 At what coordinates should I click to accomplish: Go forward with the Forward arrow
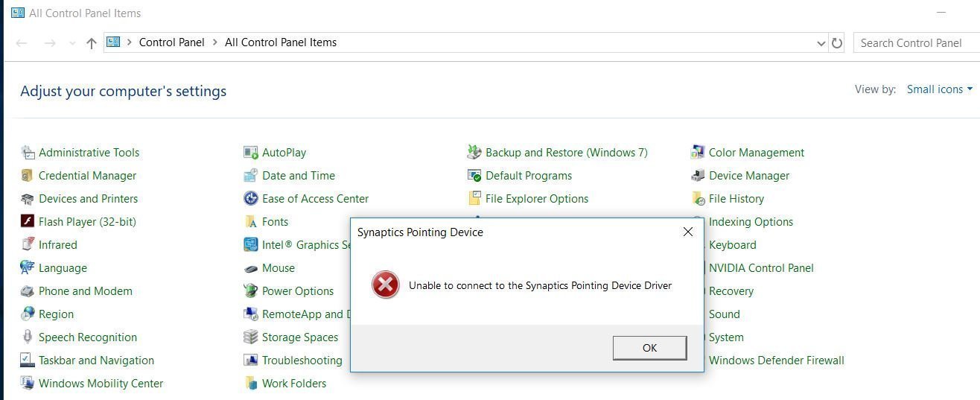tap(50, 43)
